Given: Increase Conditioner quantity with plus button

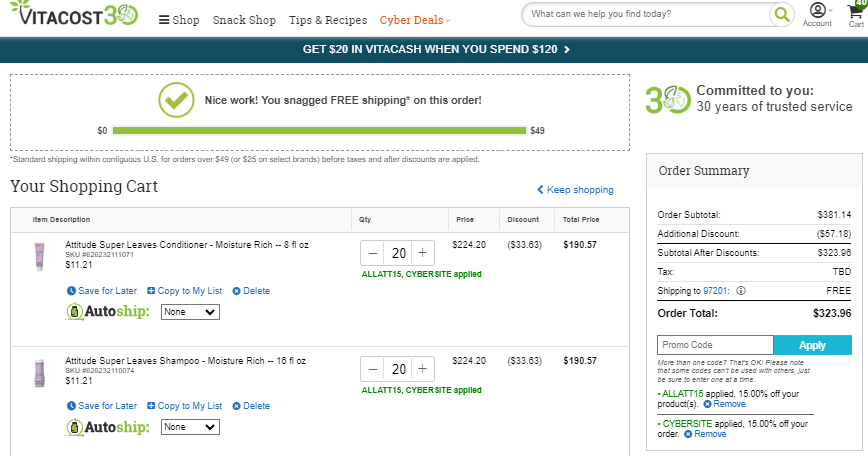Looking at the screenshot, I should (423, 253).
